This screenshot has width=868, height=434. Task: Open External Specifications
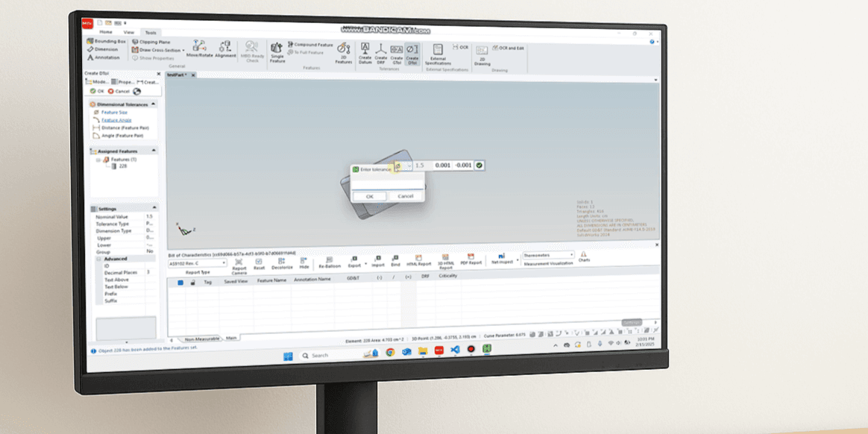(x=438, y=52)
